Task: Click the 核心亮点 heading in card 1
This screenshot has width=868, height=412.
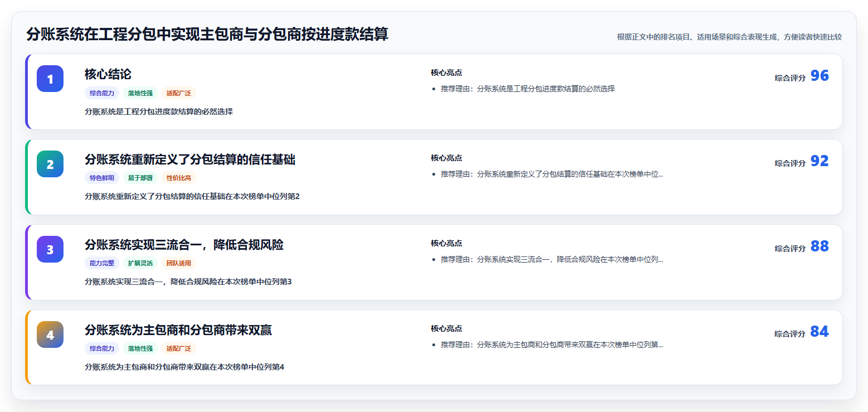Action: (x=446, y=72)
